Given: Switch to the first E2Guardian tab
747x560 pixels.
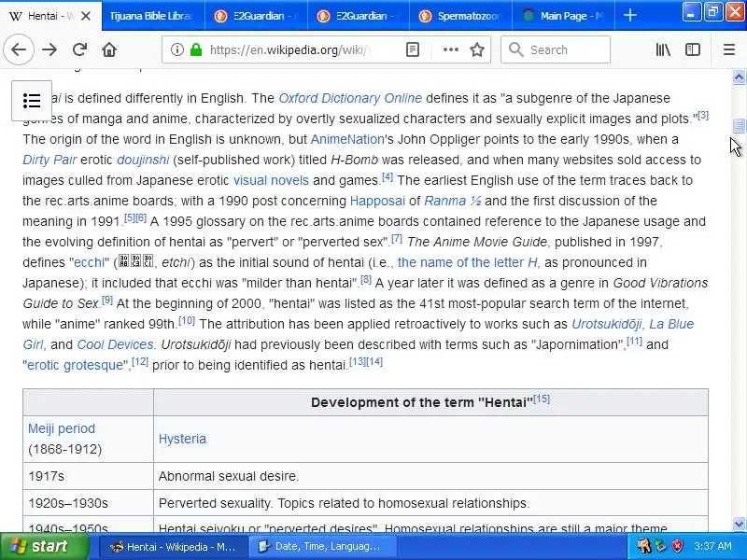Looking at the screenshot, I should 256,16.
